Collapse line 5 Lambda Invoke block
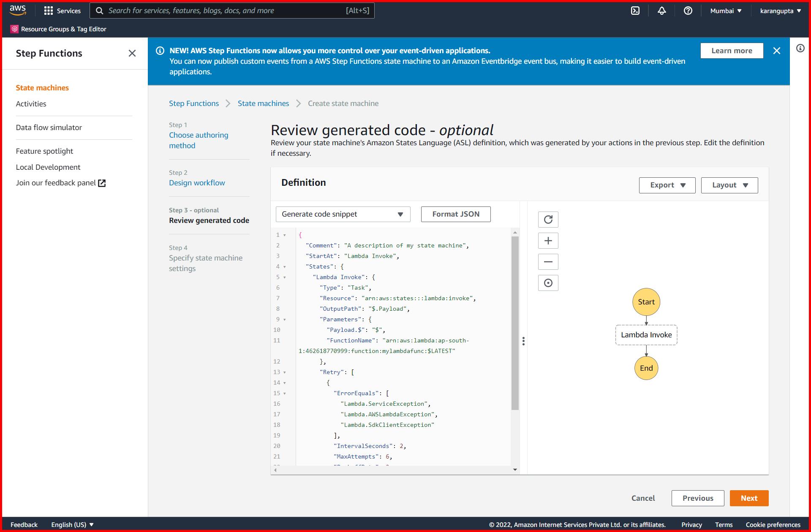The width and height of the screenshot is (811, 532). pyautogui.click(x=284, y=277)
